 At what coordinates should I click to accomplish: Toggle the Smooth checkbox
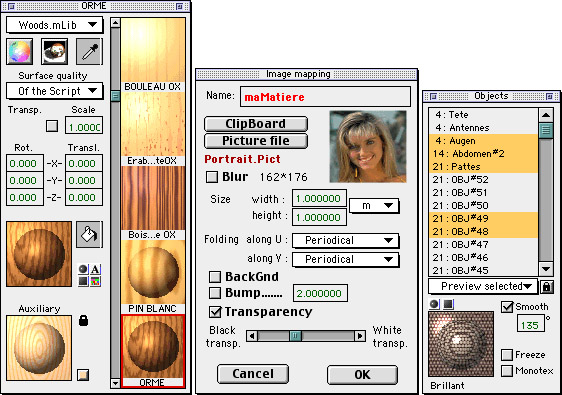click(507, 306)
